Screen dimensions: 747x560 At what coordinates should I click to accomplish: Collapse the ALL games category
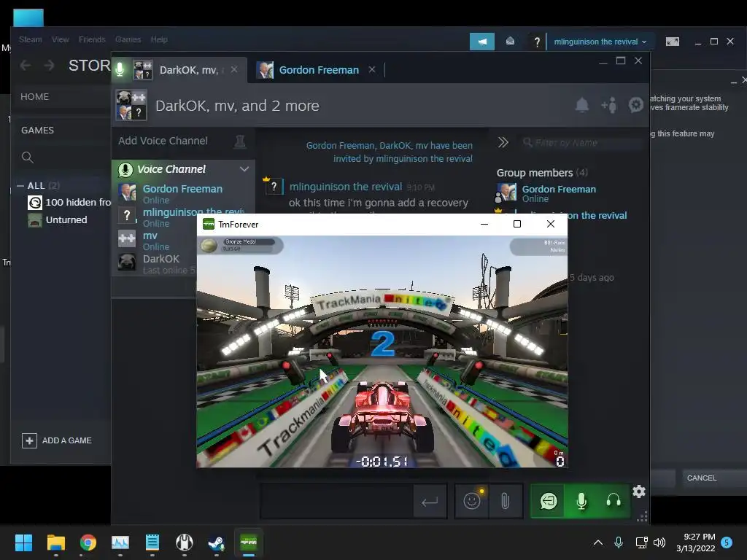[20, 186]
